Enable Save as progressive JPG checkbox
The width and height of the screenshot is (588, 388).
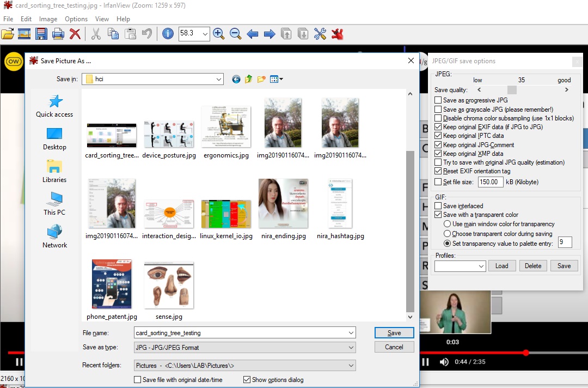(438, 100)
